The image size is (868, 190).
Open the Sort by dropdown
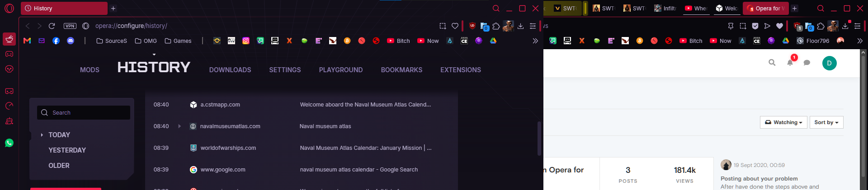click(826, 122)
